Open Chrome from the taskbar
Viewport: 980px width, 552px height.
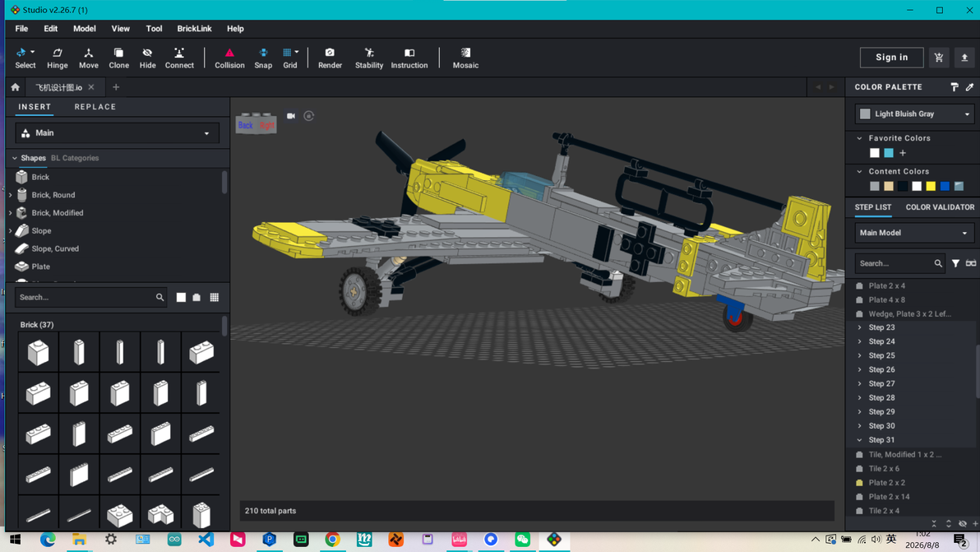pyautogui.click(x=332, y=540)
